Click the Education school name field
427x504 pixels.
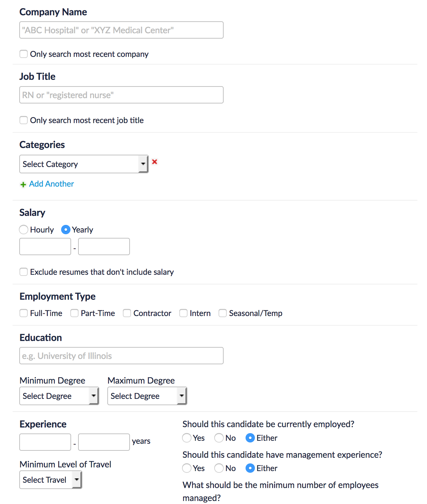[x=121, y=356]
